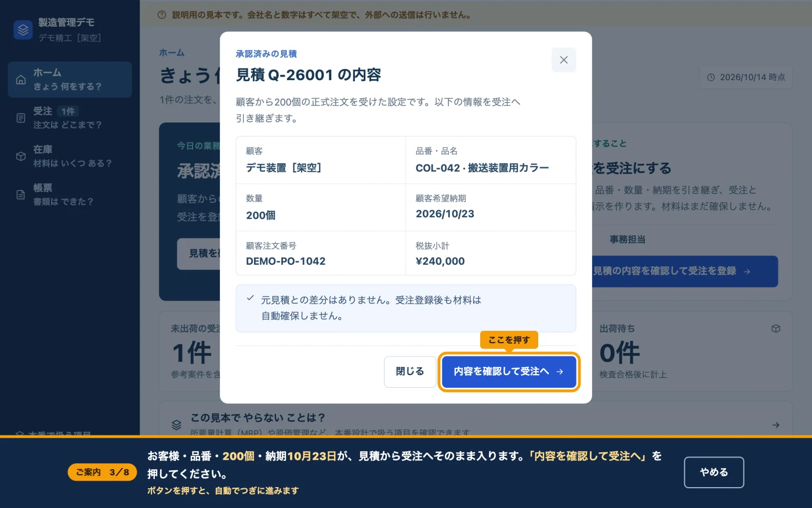The image size is (812, 508).
Task: Click the checkmark icon in the 差分はありません note
Action: pos(250,298)
